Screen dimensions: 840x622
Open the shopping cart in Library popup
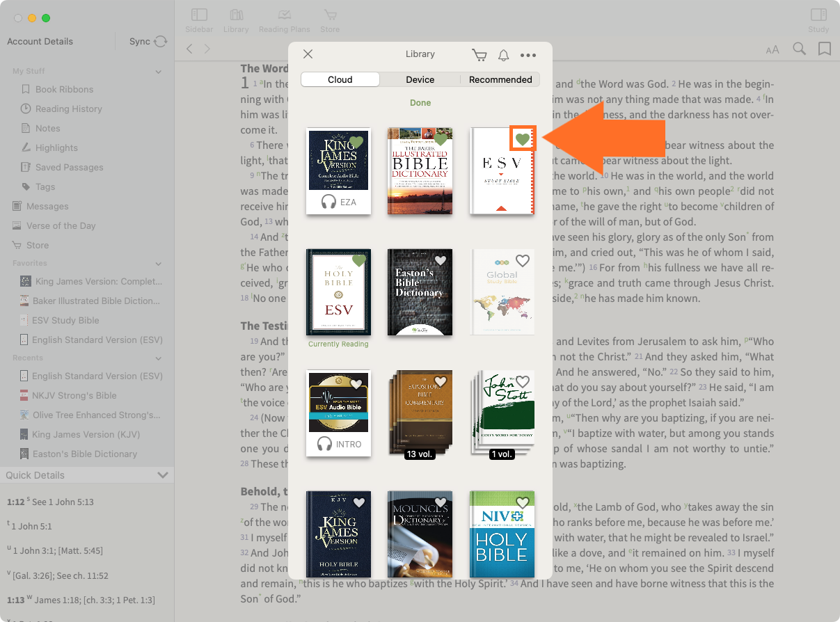(x=479, y=55)
